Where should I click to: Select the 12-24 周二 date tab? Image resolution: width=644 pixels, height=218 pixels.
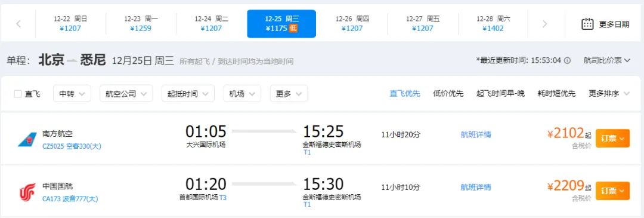pos(211,24)
